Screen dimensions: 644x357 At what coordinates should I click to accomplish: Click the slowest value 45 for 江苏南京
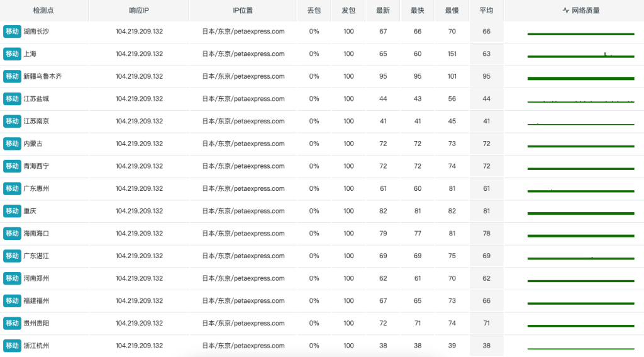pos(452,121)
